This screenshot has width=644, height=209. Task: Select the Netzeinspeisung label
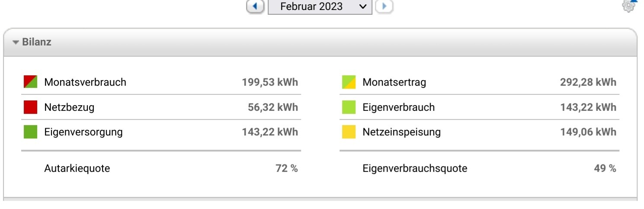tap(401, 132)
